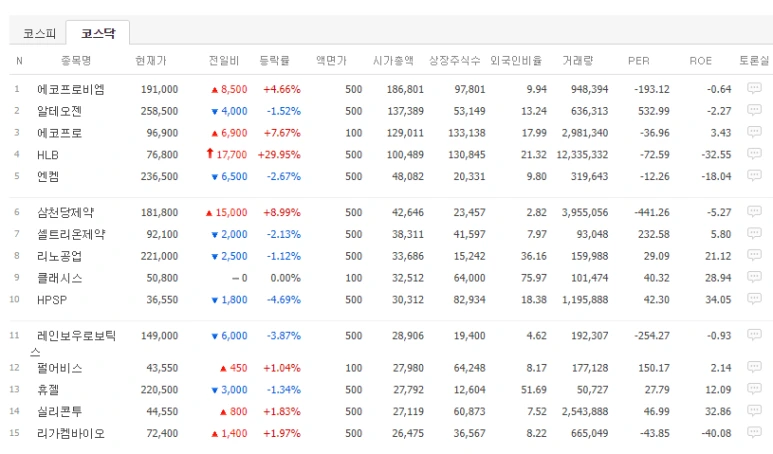Open the 에코프로 stock link
The image size is (773, 454).
pyautogui.click(x=59, y=133)
